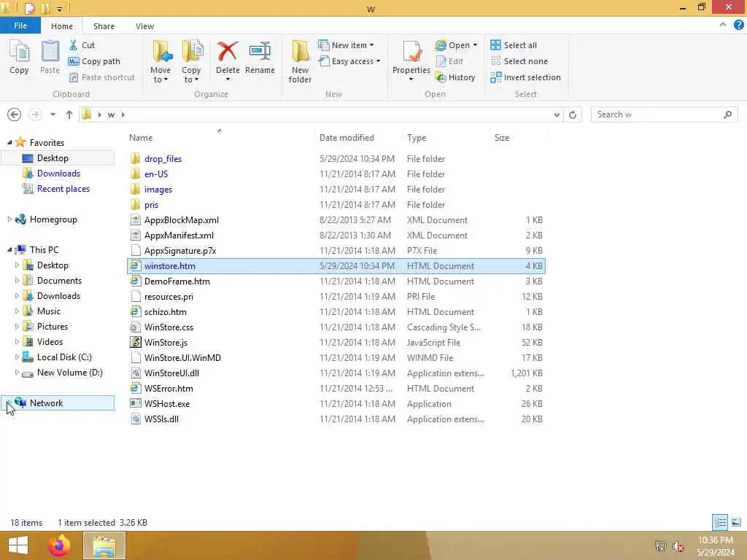747x560 pixels.
Task: Open Recent locations dropdown arrow
Action: (53, 114)
